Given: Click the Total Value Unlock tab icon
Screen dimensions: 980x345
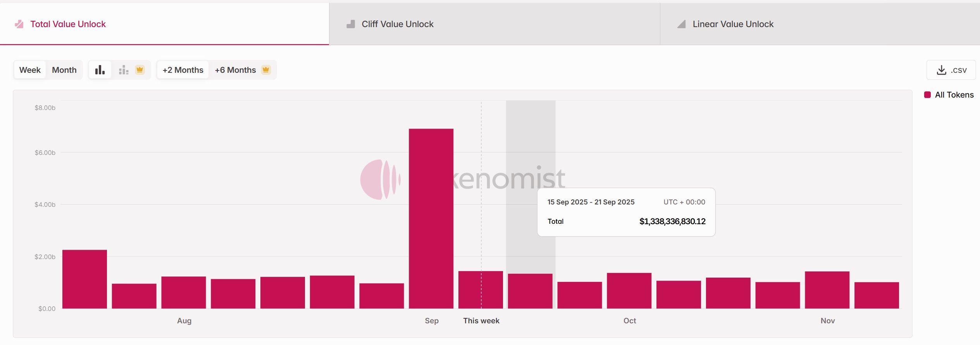Looking at the screenshot, I should [19, 24].
